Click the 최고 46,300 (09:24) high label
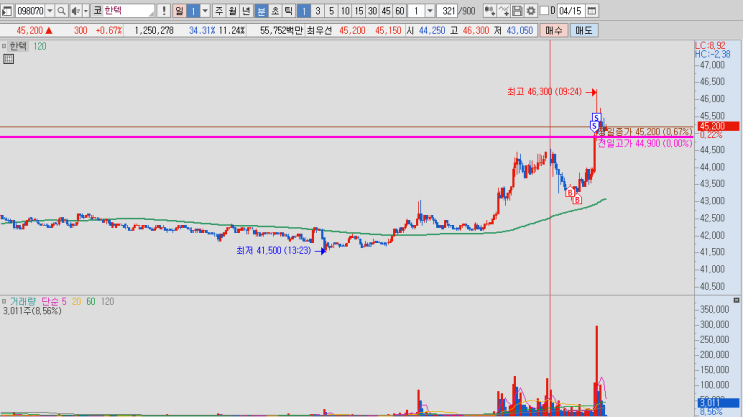 (x=544, y=91)
